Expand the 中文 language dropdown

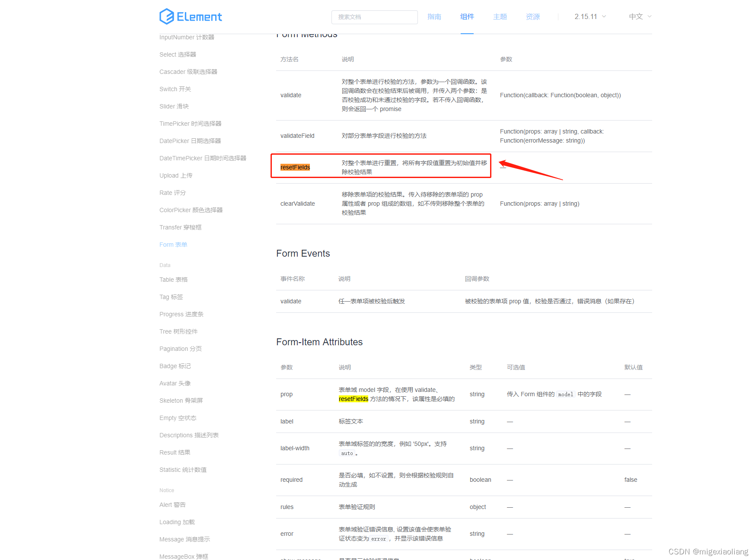(640, 16)
